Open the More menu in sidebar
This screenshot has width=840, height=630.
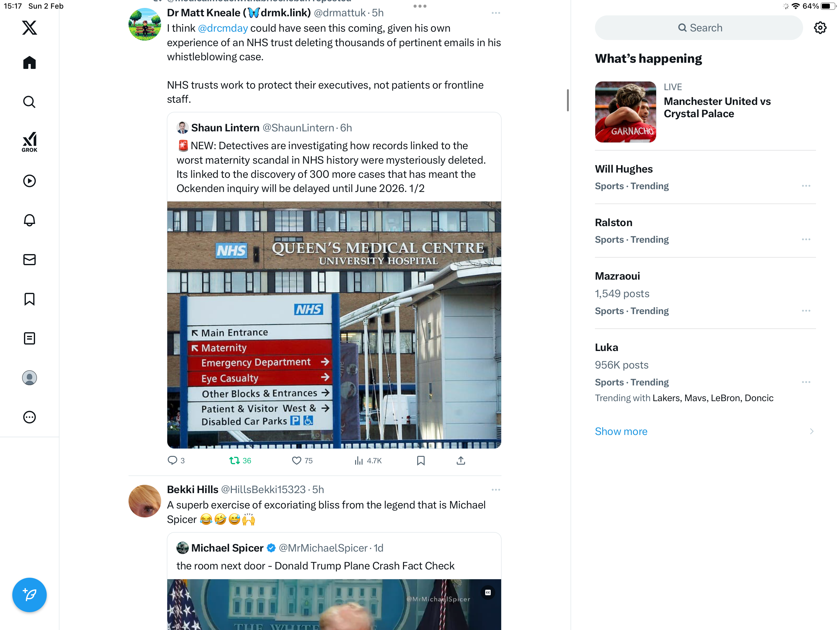29,417
